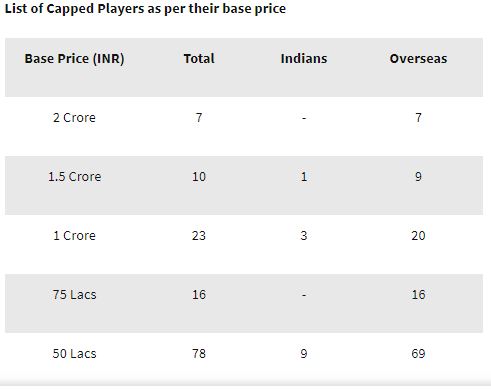
Task: Click the 1 Crore row label
Action: tap(74, 236)
